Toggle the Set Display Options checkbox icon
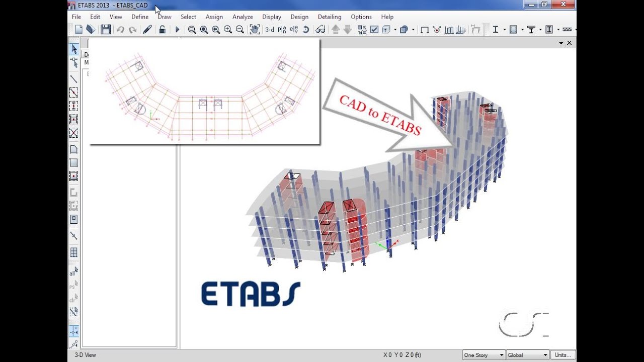The height and width of the screenshot is (362, 644). [x=374, y=30]
